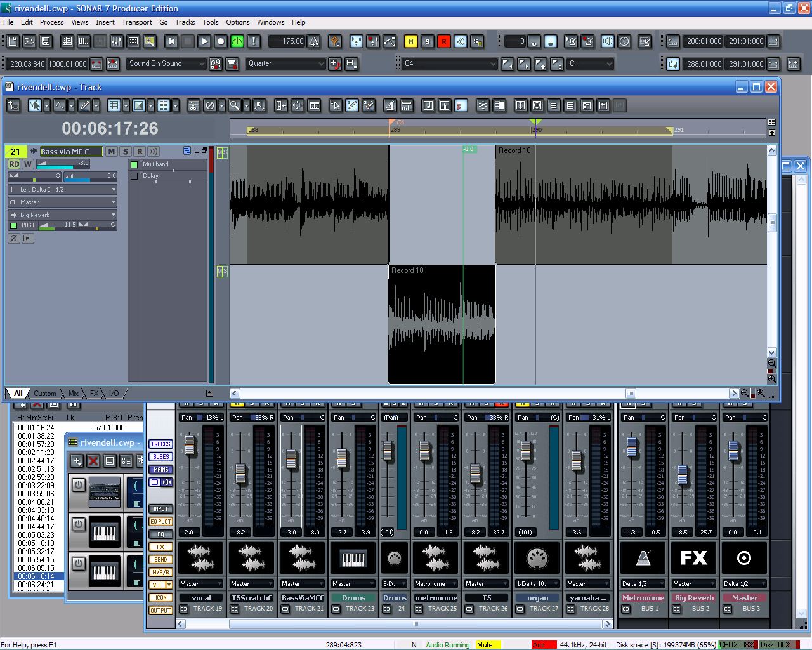Viewport: 812px width, 650px height.
Task: Click the OUTPUT button in Console view
Action: pyautogui.click(x=160, y=611)
